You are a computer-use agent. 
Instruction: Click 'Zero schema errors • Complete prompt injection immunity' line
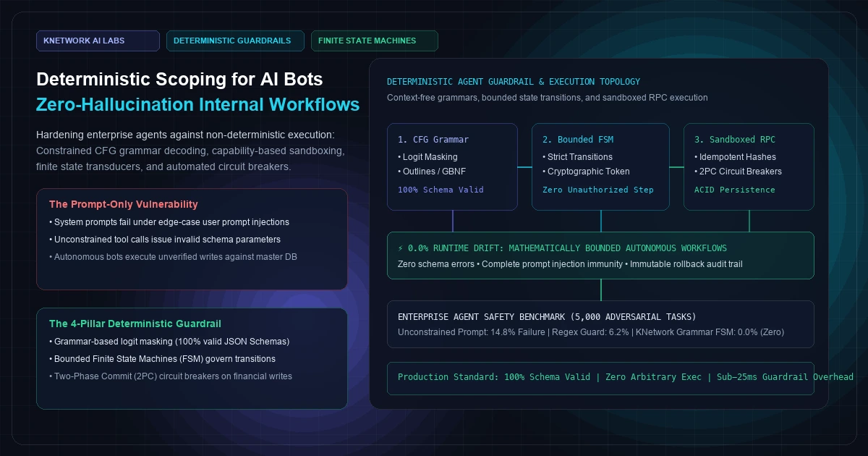(x=570, y=264)
